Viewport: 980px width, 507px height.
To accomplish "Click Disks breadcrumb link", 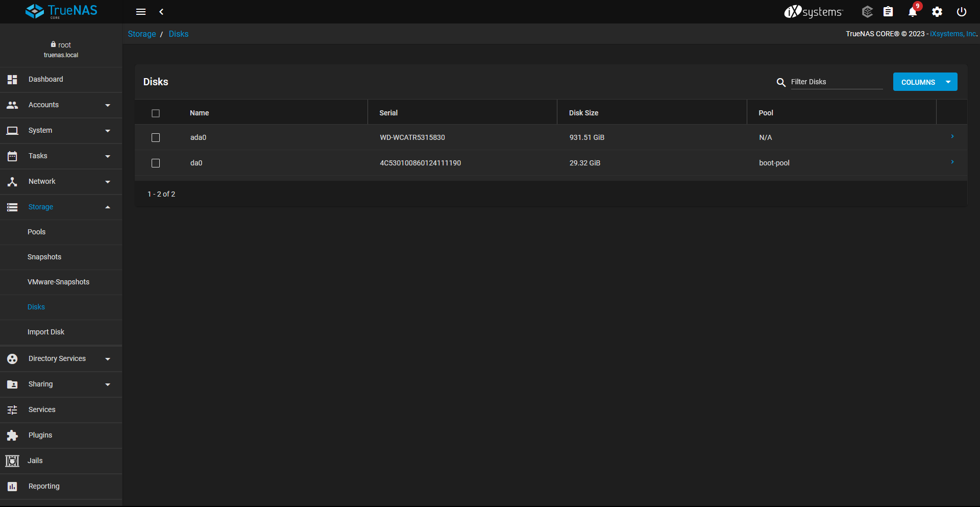I will point(179,34).
